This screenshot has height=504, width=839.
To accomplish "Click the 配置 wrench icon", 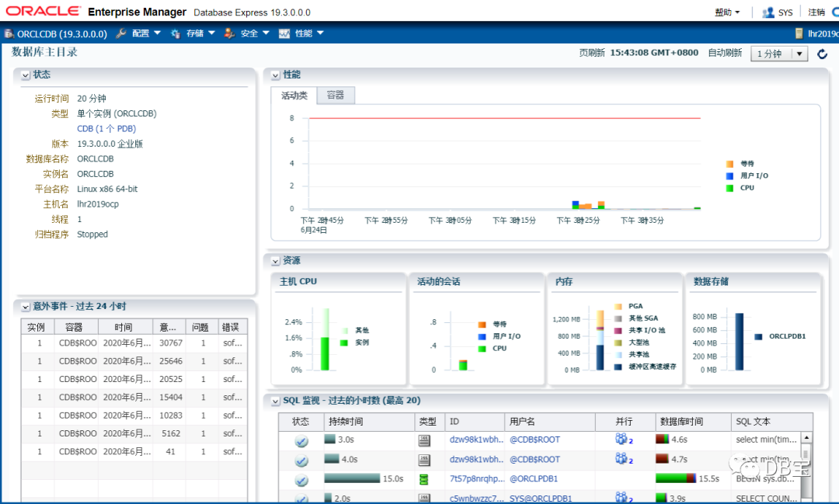I will [121, 33].
